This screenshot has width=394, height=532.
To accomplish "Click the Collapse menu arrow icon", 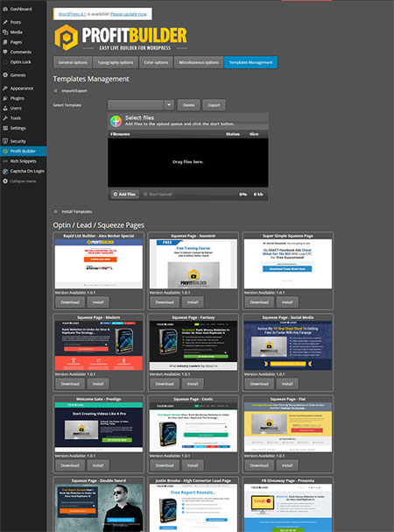I will tap(5, 181).
